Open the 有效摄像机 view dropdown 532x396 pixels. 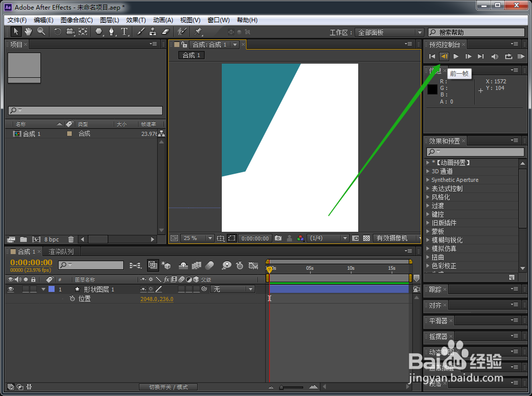tap(397, 238)
